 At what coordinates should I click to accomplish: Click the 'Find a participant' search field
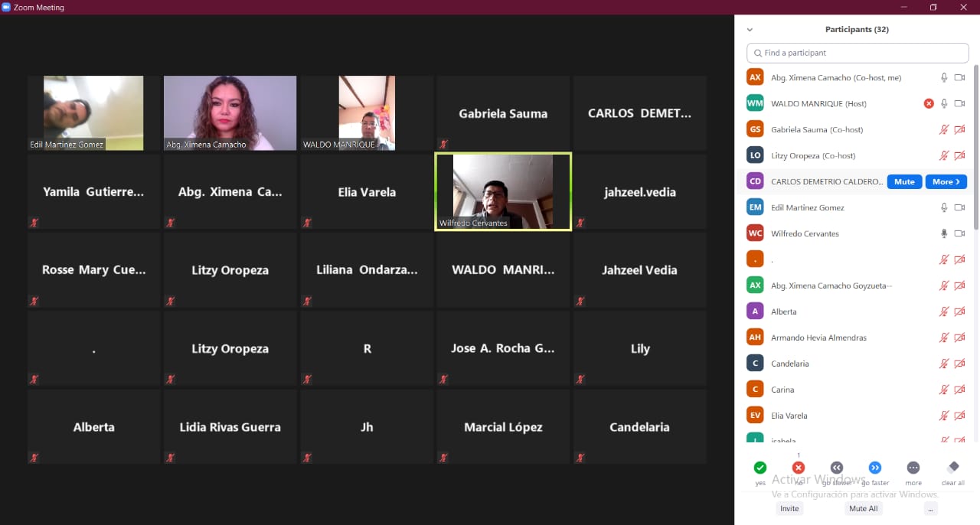857,53
